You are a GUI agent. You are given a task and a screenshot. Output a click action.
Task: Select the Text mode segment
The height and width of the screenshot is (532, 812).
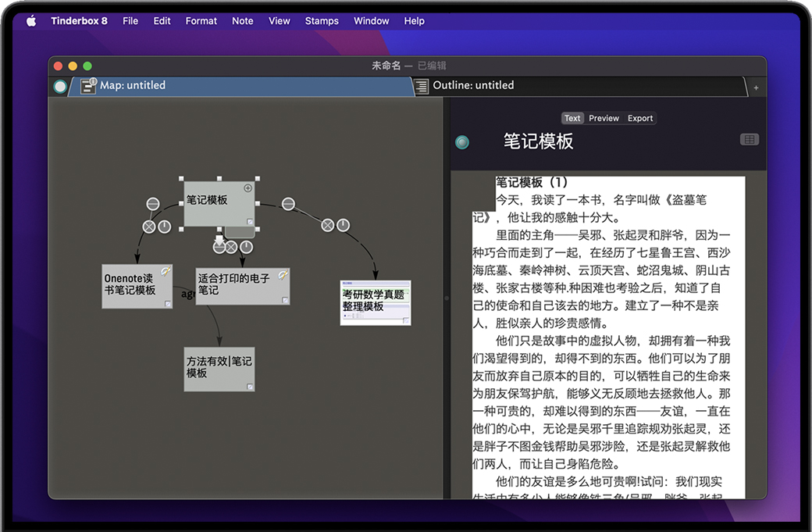(x=572, y=118)
